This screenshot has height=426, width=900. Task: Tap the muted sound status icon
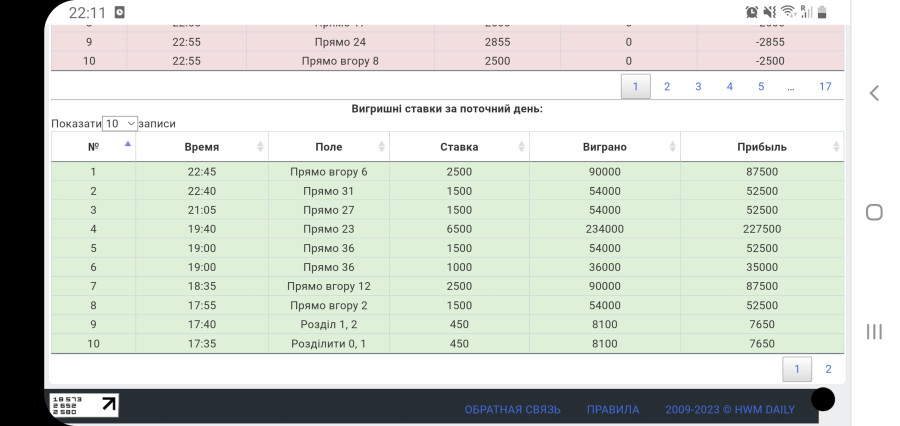click(770, 11)
